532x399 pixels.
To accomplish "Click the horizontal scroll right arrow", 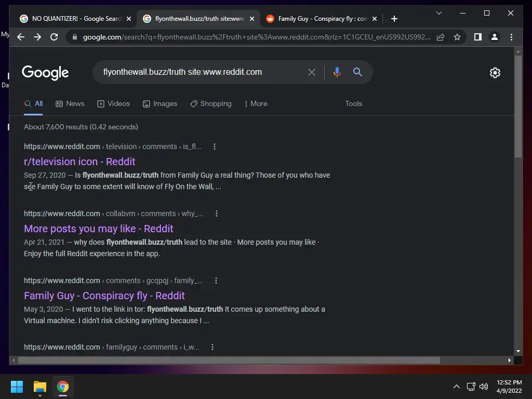I will [x=509, y=361].
